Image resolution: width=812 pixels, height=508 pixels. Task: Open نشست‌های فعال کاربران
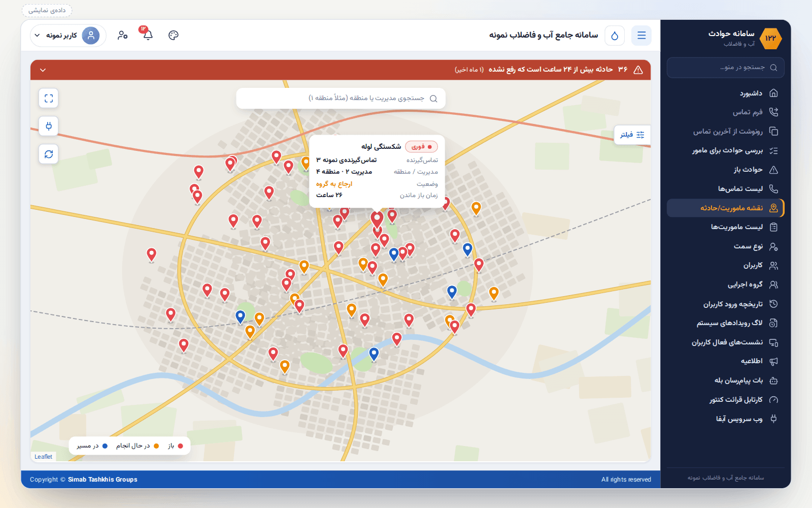point(725,342)
